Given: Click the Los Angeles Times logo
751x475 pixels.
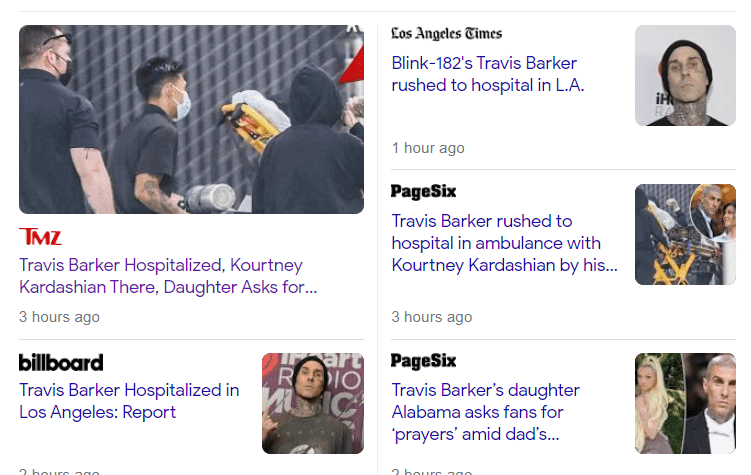Looking at the screenshot, I should 446,34.
